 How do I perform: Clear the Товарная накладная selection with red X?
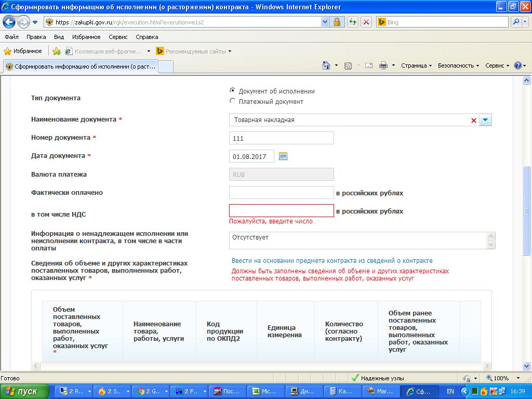pos(473,121)
